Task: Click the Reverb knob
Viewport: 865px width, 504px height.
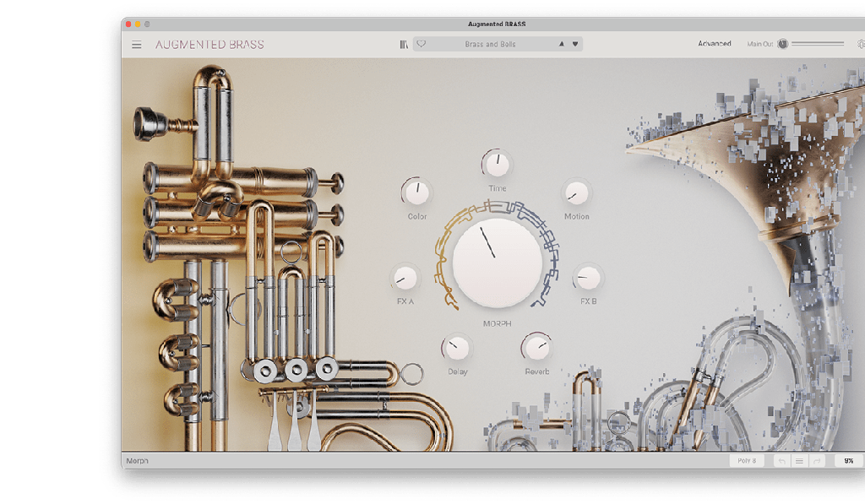Action: (536, 348)
